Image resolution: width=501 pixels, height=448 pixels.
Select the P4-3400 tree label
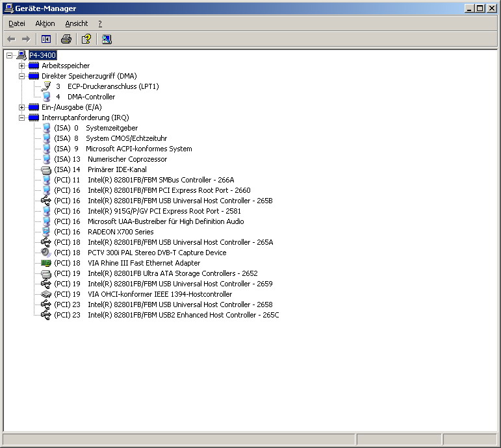(x=43, y=55)
